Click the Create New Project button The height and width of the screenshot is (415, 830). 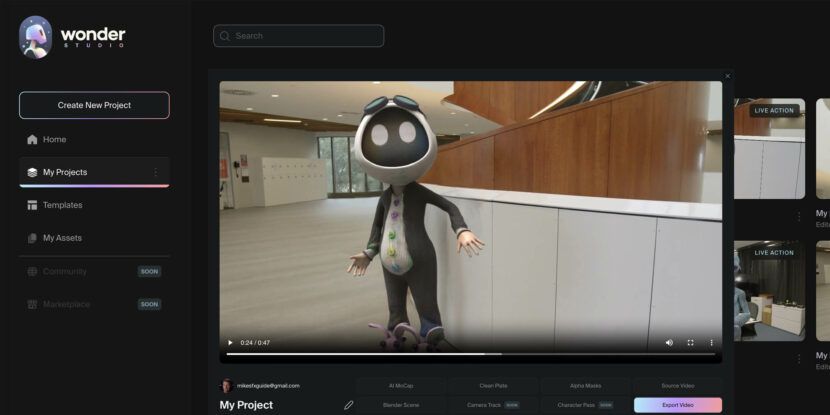94,105
